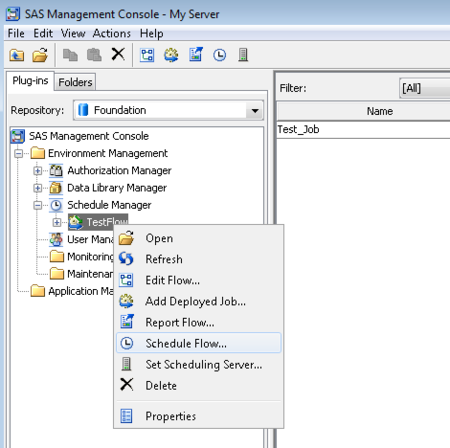Switch to the Folders tab
This screenshot has height=448, width=450.
(75, 82)
